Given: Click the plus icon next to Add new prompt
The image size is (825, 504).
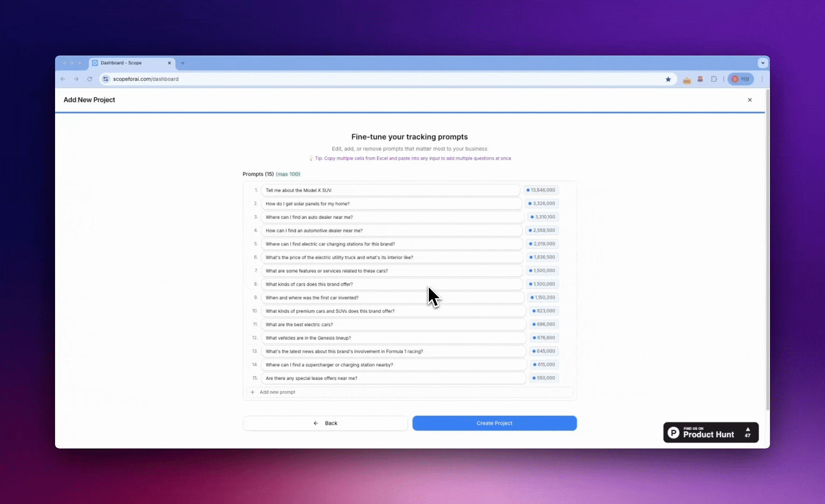Looking at the screenshot, I should pyautogui.click(x=252, y=392).
